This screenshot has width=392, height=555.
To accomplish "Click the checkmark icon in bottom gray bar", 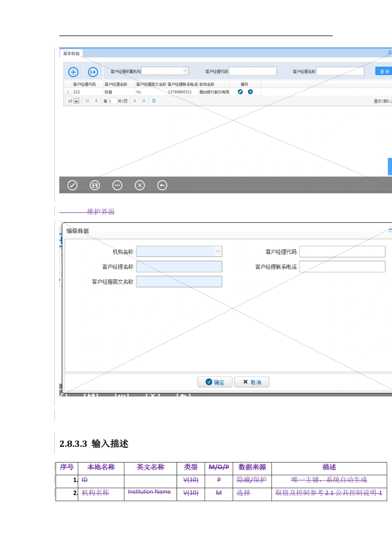I will tap(73, 185).
